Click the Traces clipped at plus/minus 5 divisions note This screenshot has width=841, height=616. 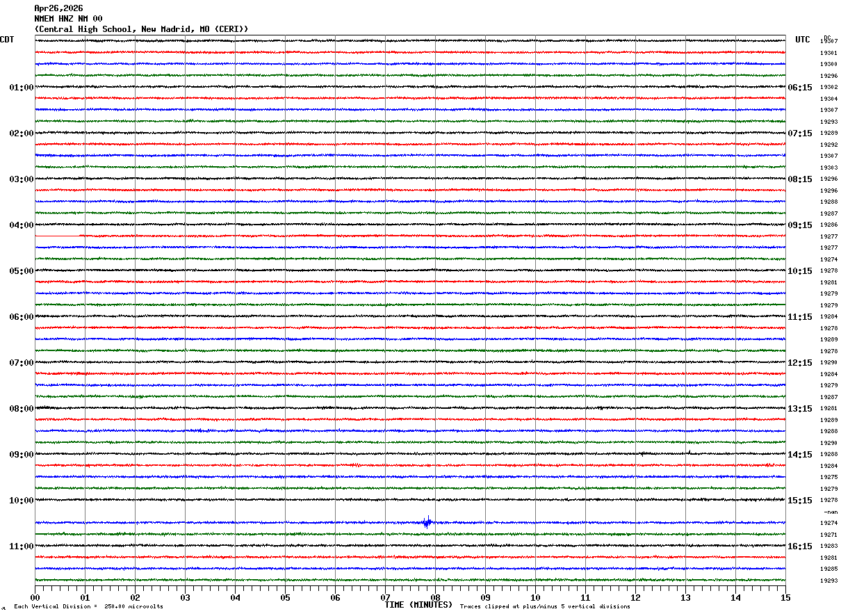click(545, 607)
